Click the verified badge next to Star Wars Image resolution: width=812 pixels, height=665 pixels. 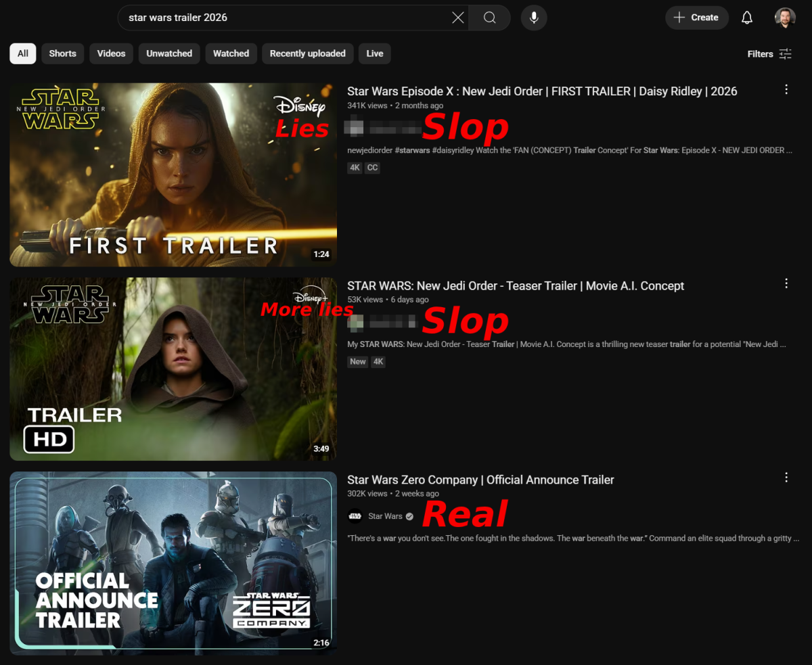(x=409, y=516)
